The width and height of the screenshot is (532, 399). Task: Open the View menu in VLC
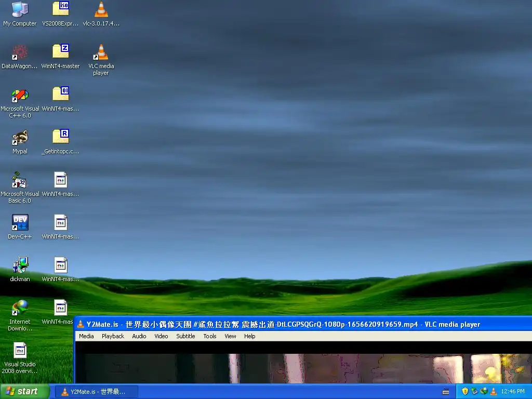230,336
